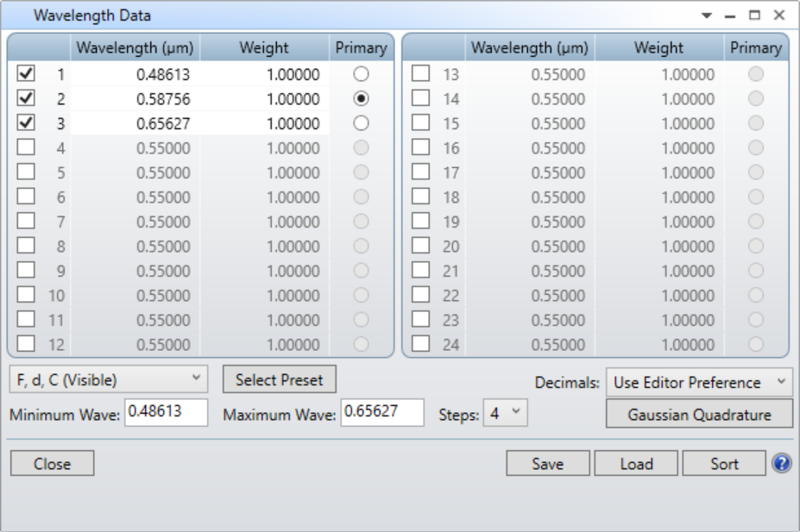Make wavelength 3 the primary wavelength
The height and width of the screenshot is (532, 800).
pos(362,123)
